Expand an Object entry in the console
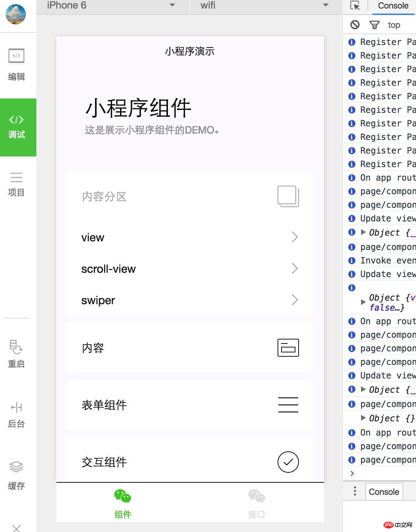The height and width of the screenshot is (532, 416). [x=363, y=232]
